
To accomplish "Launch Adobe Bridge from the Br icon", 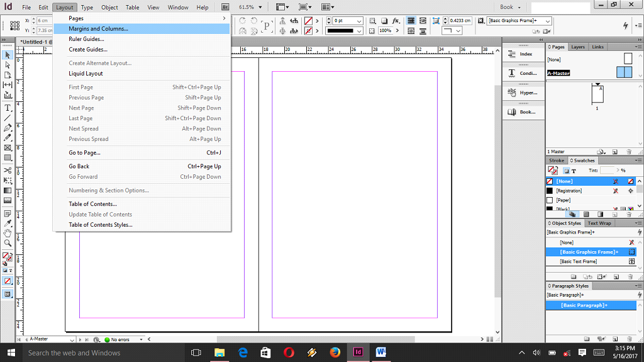I will [226, 7].
